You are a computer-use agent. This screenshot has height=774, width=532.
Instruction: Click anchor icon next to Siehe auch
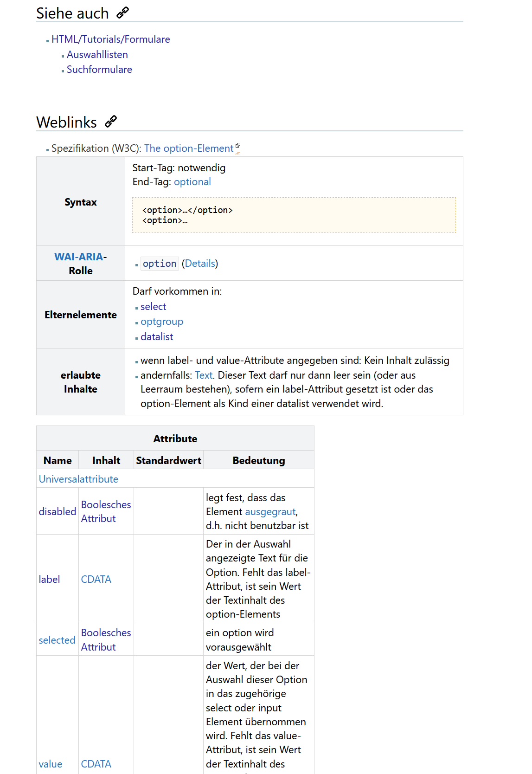click(122, 13)
